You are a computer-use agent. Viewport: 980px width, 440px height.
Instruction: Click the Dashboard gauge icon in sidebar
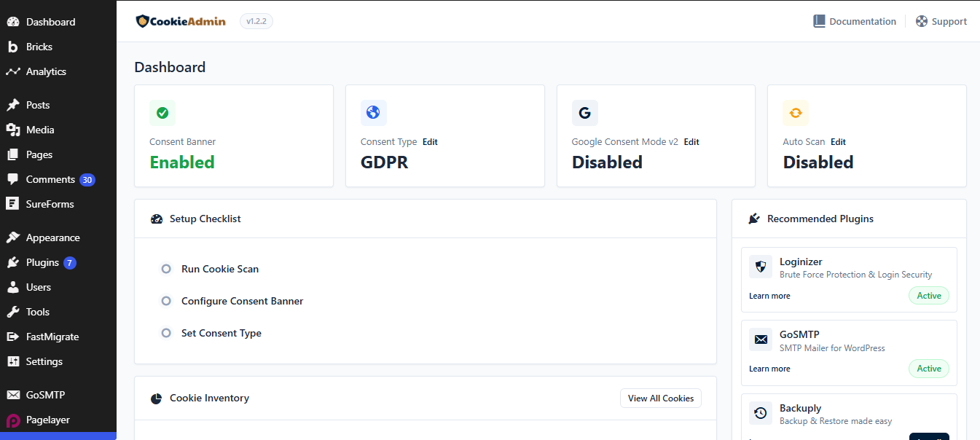(13, 22)
